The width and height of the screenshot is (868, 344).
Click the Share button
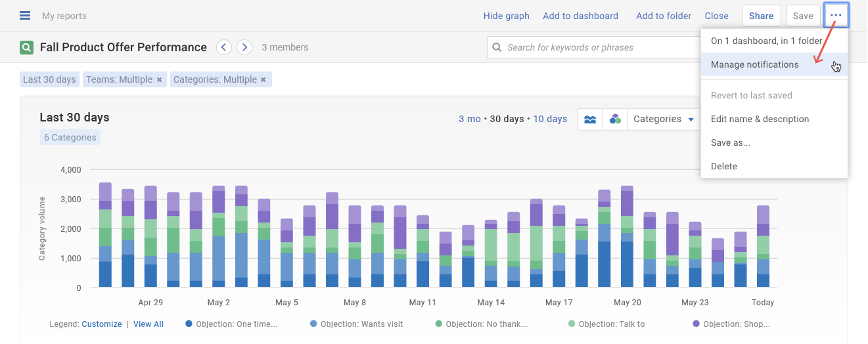tap(761, 16)
